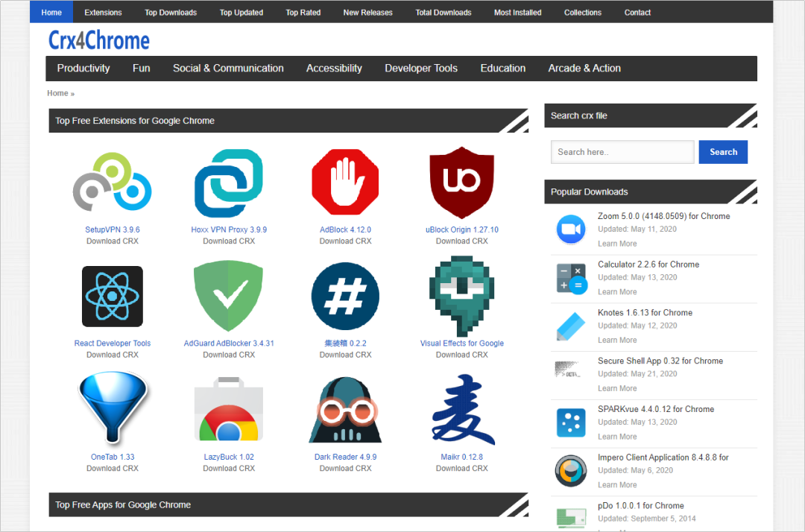
Task: Select the Fun category
Action: pyautogui.click(x=141, y=69)
